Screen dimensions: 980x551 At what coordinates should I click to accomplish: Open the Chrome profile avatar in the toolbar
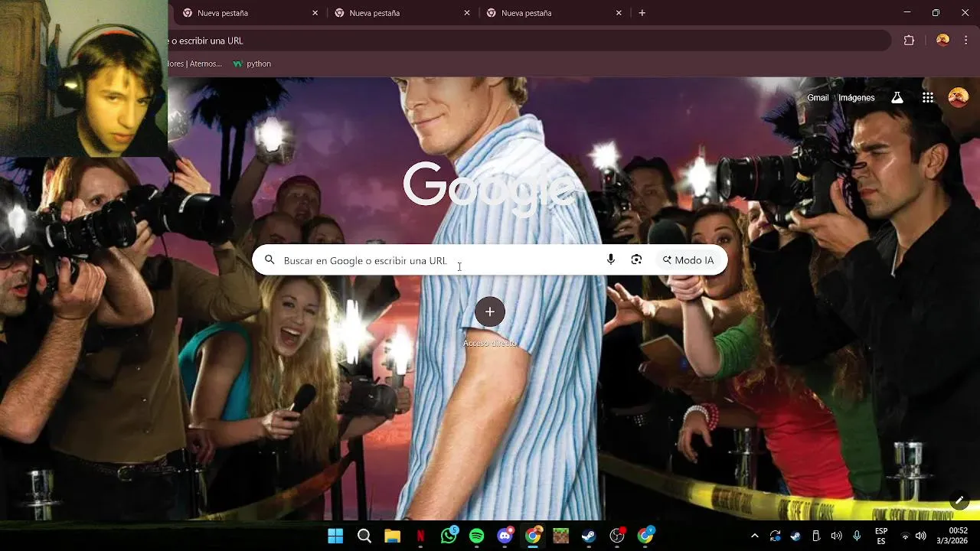[942, 41]
